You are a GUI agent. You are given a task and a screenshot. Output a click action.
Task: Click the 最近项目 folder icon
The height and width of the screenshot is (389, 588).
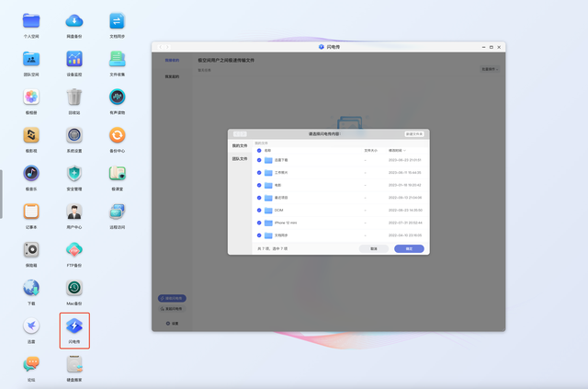(x=268, y=198)
